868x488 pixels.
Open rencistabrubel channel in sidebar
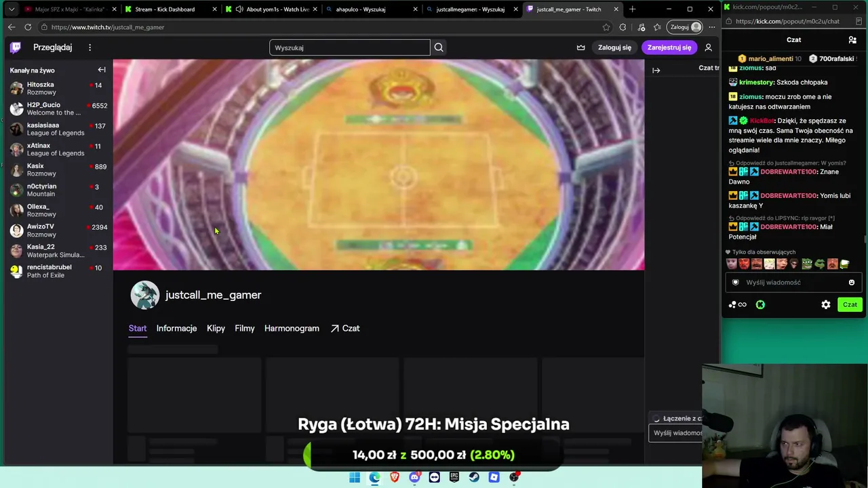click(56, 271)
